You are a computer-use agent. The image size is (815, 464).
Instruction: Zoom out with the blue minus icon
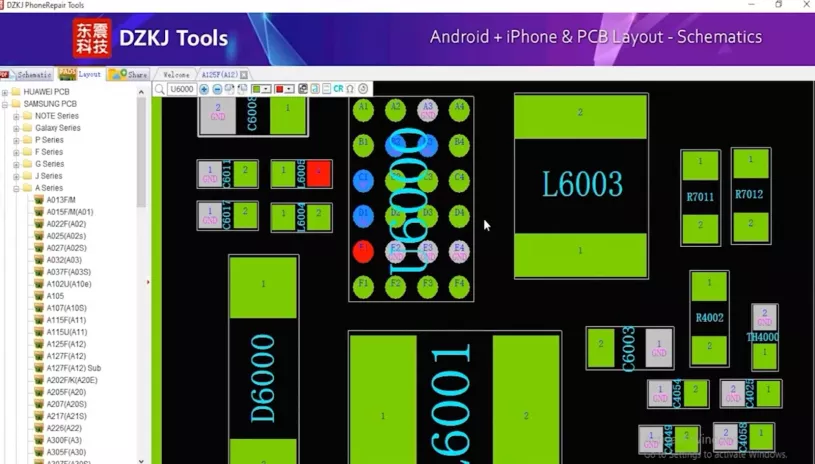217,89
